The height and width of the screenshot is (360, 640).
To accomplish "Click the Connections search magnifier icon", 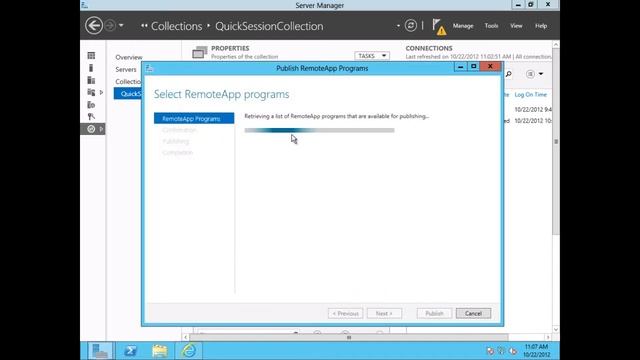I will click(509, 74).
